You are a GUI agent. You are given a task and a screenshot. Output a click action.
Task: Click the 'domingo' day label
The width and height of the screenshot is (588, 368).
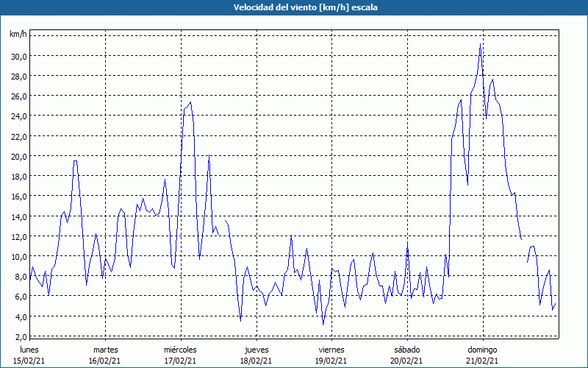point(482,350)
